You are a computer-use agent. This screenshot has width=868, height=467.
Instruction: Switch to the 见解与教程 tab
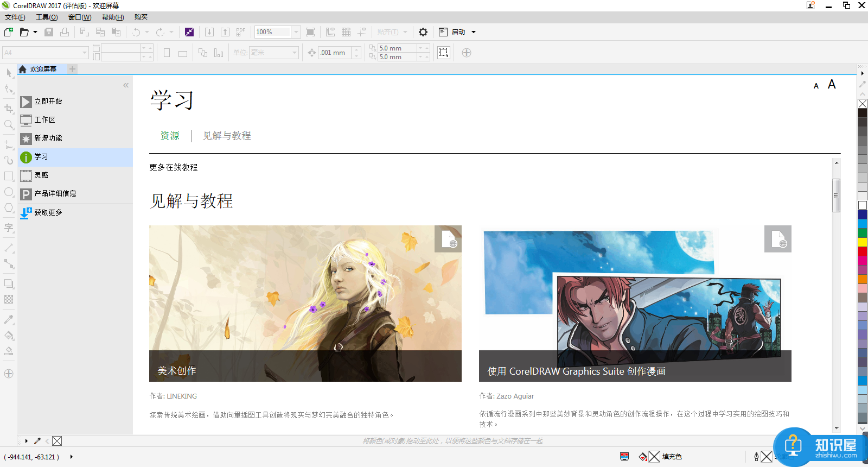(227, 136)
